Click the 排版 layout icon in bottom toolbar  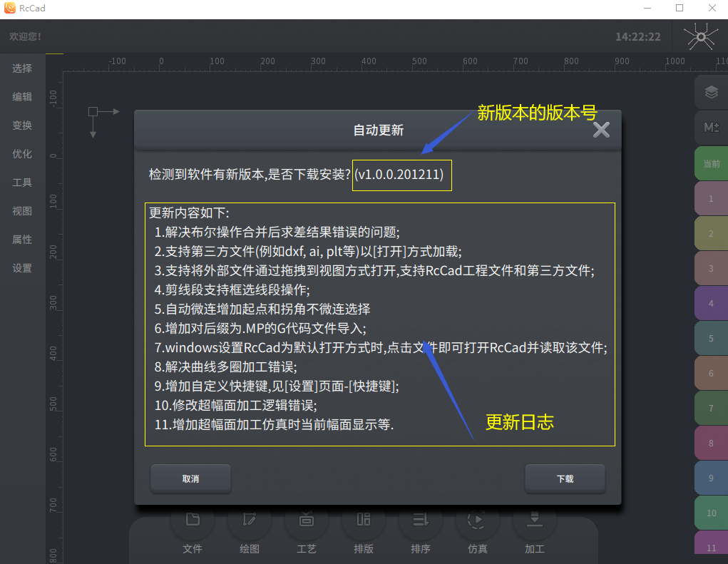(x=364, y=520)
